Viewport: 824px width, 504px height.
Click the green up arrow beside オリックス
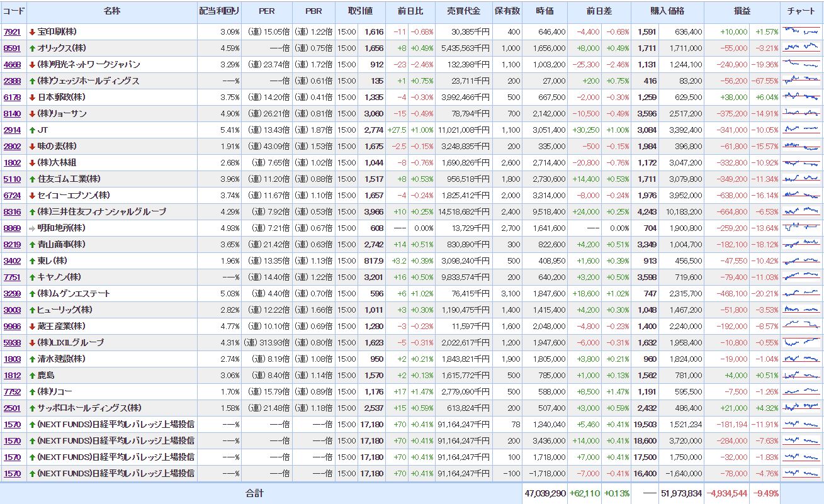tap(32, 48)
